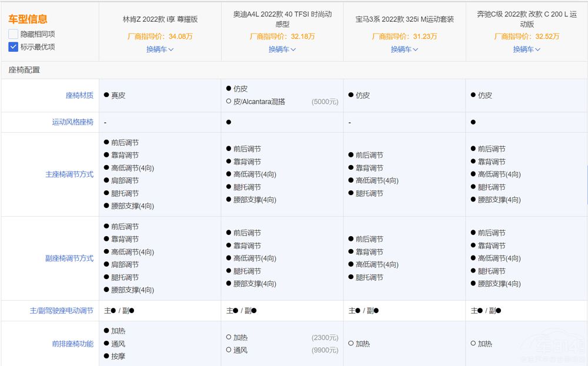Open 换辆车 dropdown under 奥迪A4L
588x366 pixels.
click(x=282, y=49)
